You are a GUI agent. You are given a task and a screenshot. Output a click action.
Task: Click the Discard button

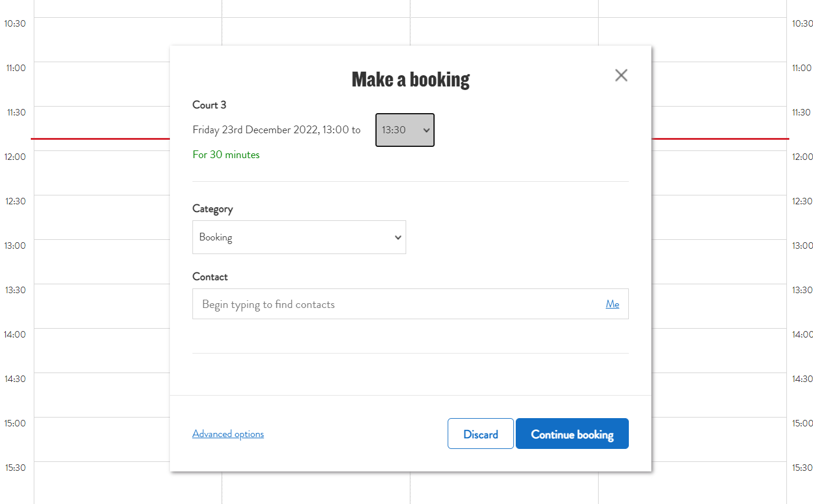(481, 434)
